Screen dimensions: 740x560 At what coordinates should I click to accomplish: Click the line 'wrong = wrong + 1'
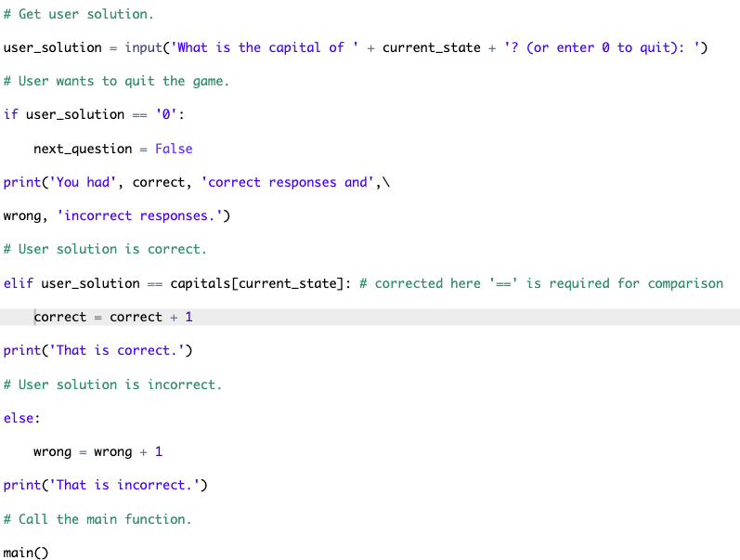[97, 452]
